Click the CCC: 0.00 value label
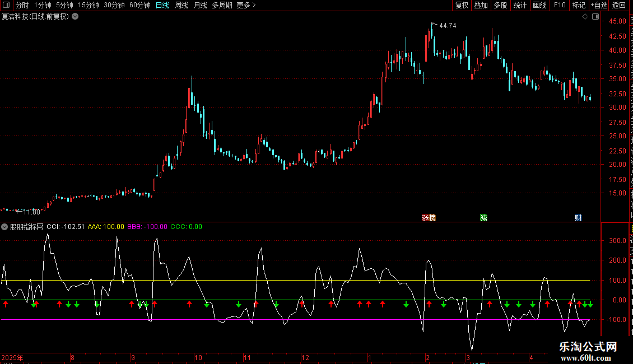This screenshot has height=364, width=633. (x=186, y=227)
